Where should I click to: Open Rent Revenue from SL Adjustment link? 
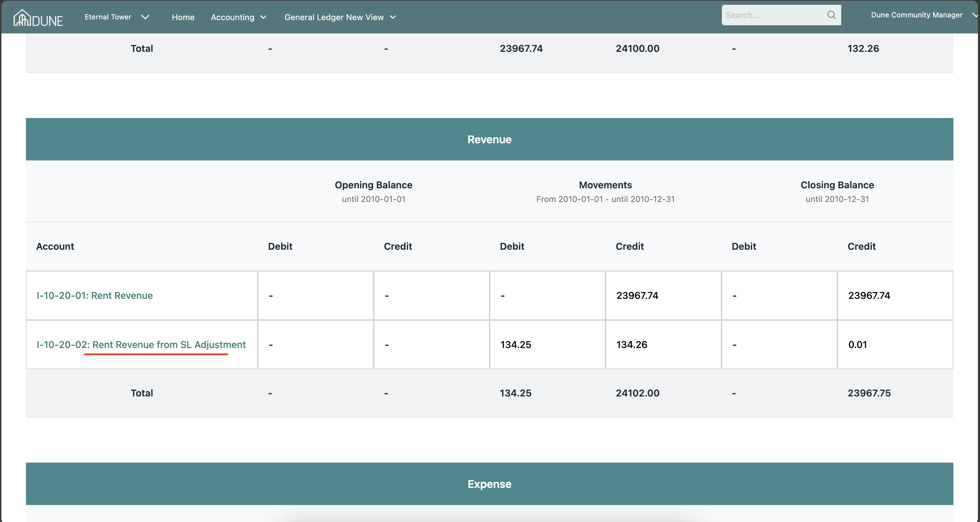click(x=141, y=345)
